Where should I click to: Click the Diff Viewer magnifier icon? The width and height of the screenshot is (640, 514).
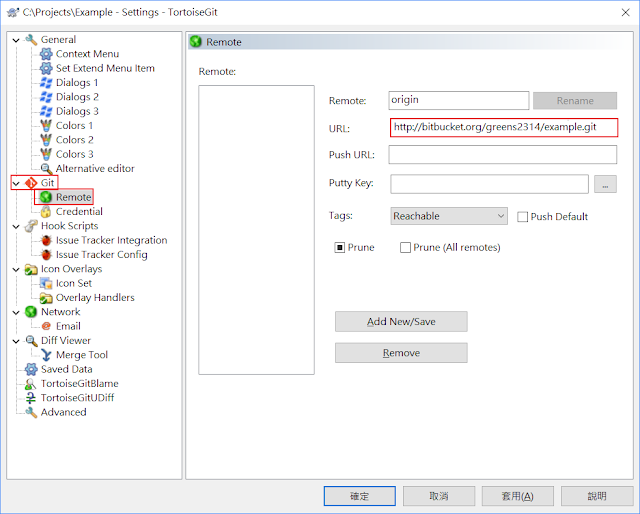coord(31,340)
